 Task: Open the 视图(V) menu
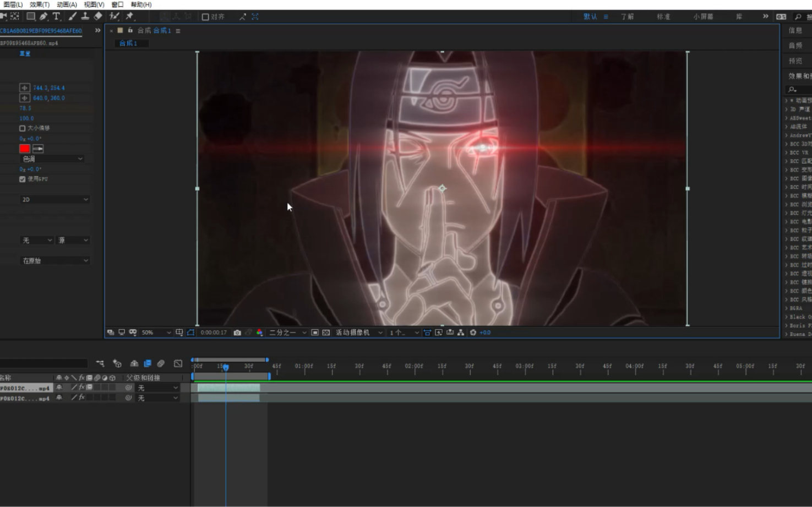(x=94, y=4)
